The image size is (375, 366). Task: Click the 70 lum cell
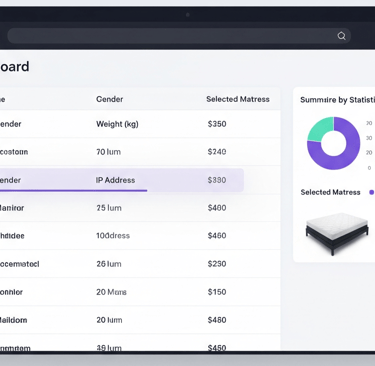(x=109, y=152)
